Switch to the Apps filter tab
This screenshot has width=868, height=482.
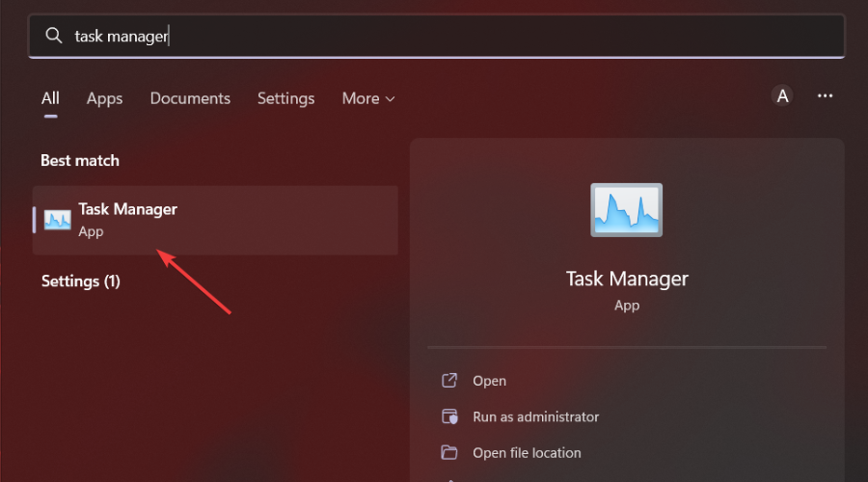click(104, 98)
